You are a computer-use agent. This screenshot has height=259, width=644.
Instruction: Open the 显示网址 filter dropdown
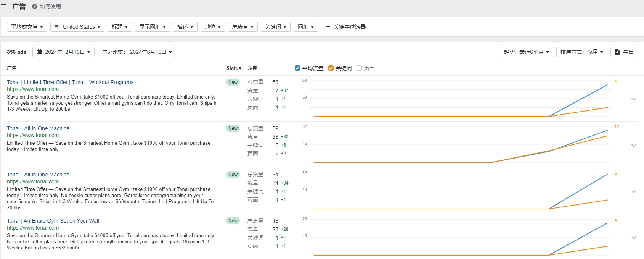pyautogui.click(x=153, y=27)
